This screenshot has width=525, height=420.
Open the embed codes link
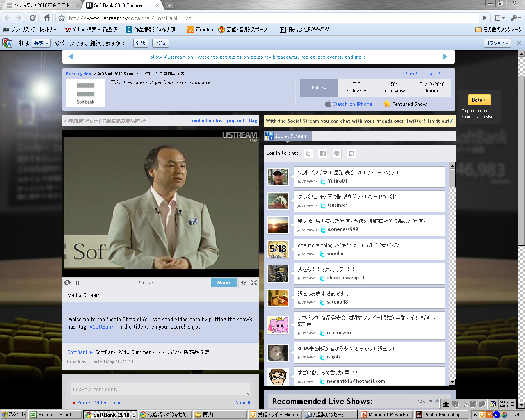point(207,121)
